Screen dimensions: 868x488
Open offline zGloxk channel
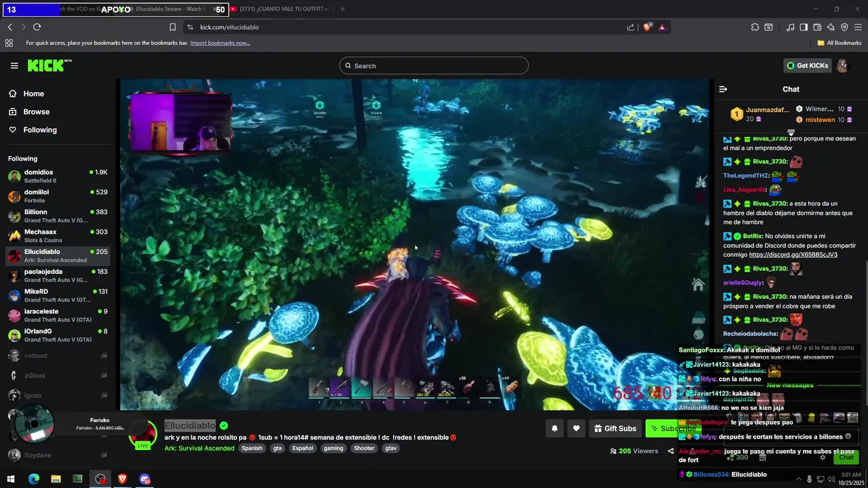tap(58, 375)
